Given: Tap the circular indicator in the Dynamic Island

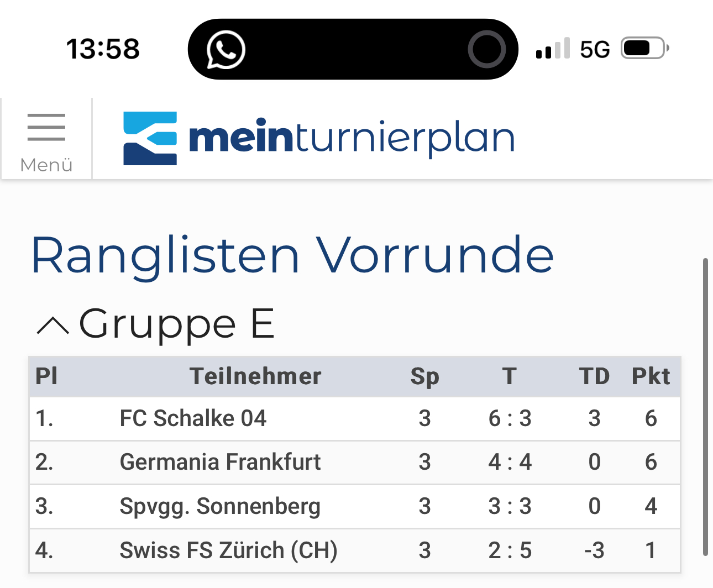Looking at the screenshot, I should [486, 49].
